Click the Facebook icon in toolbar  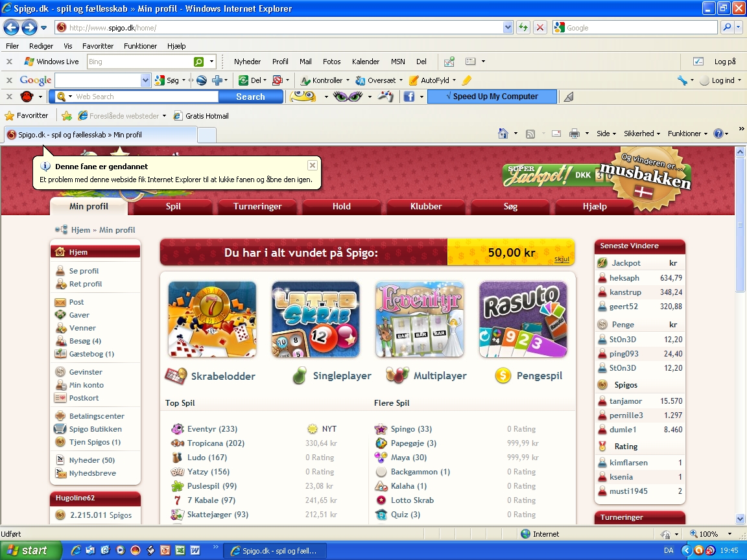click(409, 97)
